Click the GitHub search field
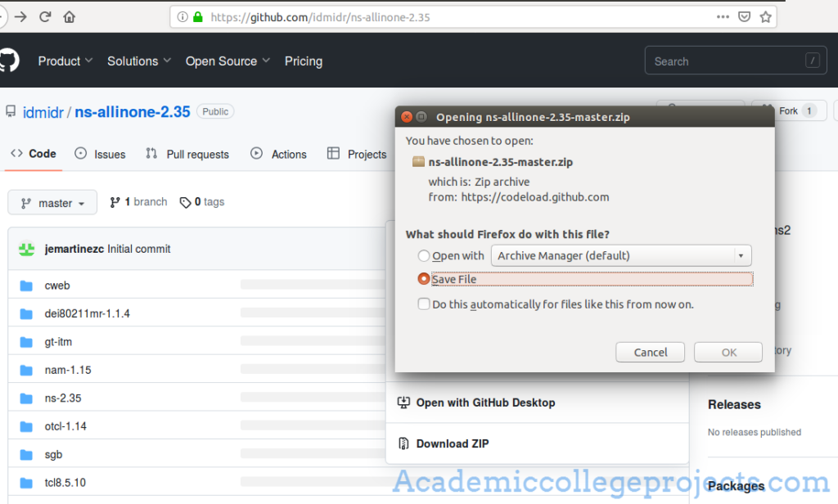The height and width of the screenshot is (504, 838). click(736, 61)
